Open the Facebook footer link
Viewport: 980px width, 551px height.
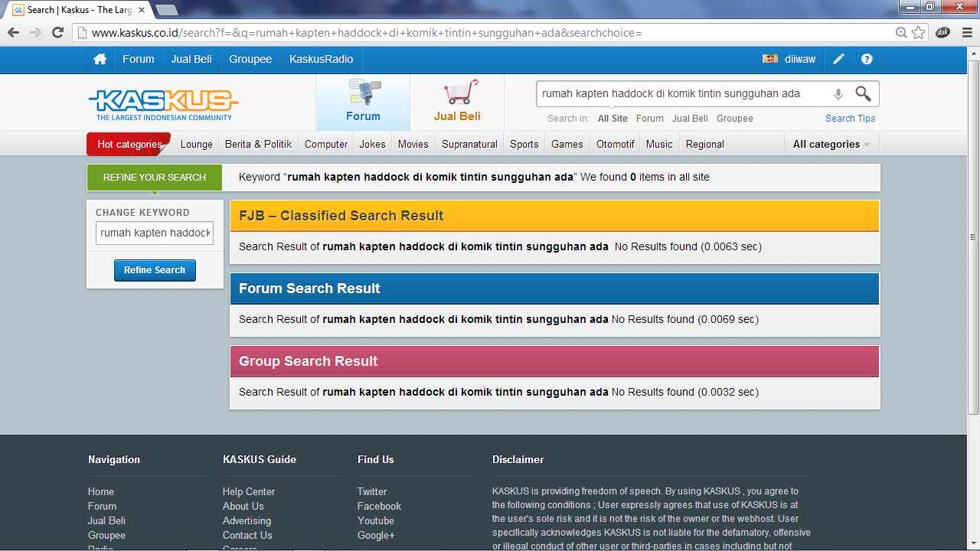pos(379,507)
